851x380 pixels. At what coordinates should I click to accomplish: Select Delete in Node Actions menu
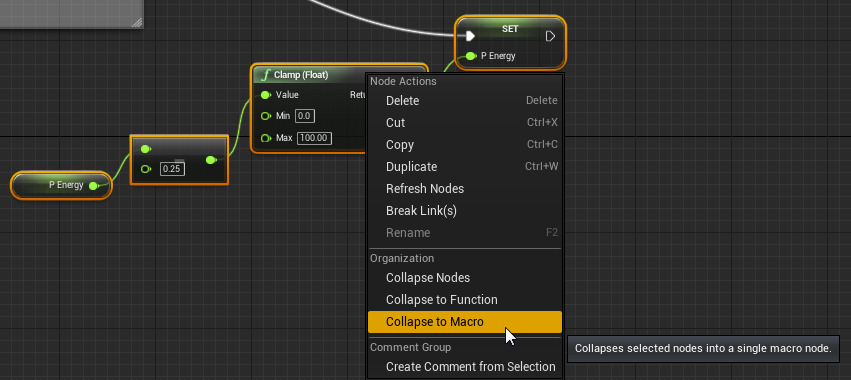(465, 100)
